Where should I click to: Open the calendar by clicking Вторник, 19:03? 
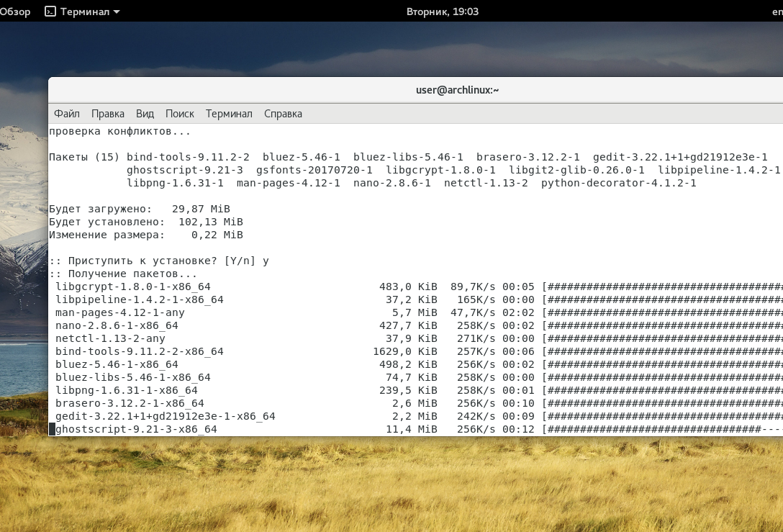443,11
